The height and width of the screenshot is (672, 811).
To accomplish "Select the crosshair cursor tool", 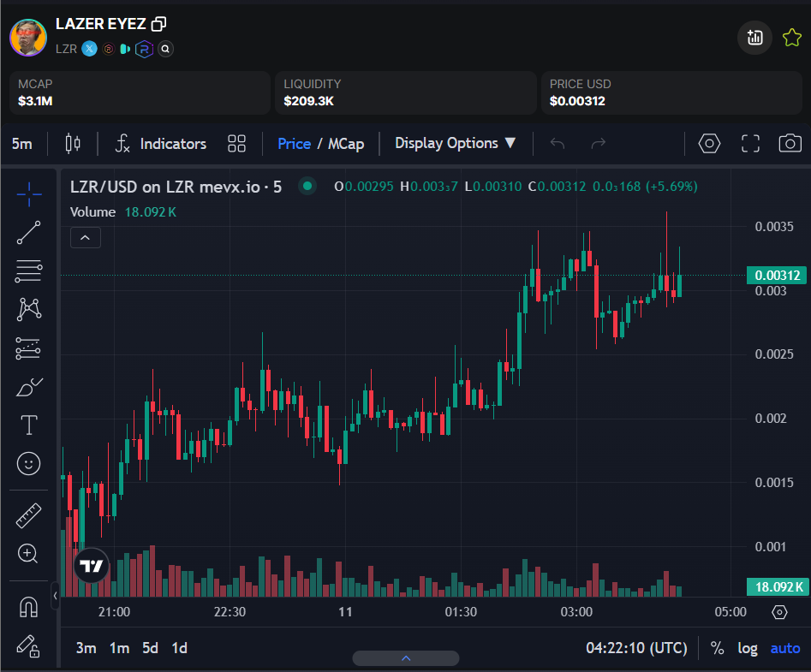I will pyautogui.click(x=29, y=194).
